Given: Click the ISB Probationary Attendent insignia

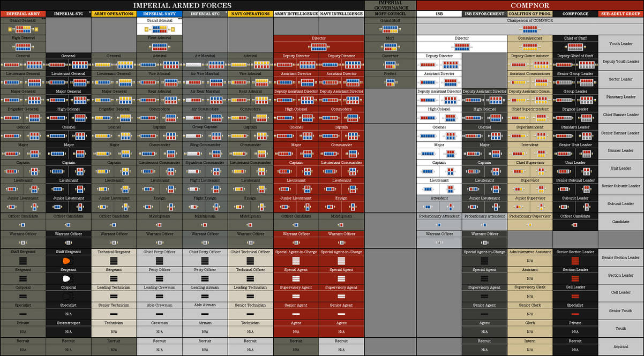Looking at the screenshot, I should pyautogui.click(x=439, y=225).
